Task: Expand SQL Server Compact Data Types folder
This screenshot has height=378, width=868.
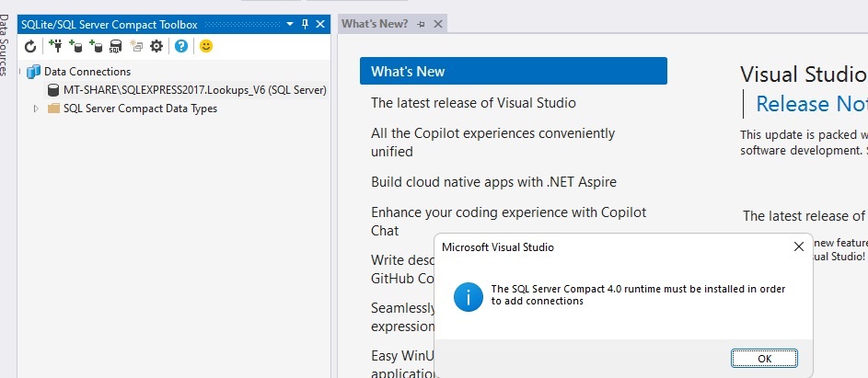Action: [x=37, y=109]
